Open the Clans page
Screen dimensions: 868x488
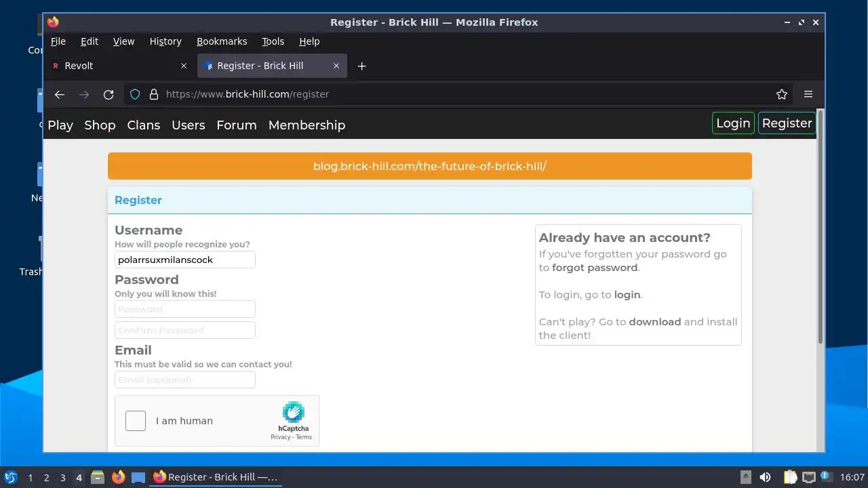[144, 125]
